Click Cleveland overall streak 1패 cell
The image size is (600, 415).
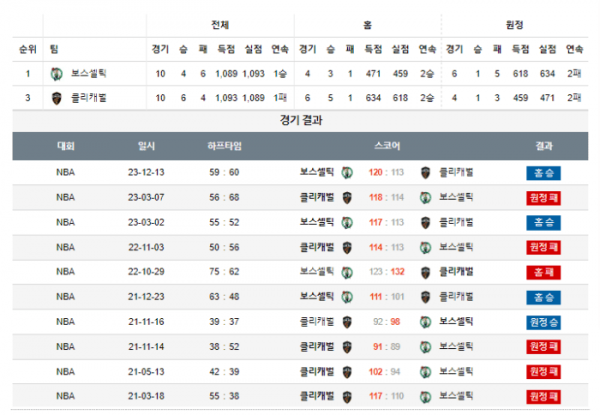[x=280, y=98]
